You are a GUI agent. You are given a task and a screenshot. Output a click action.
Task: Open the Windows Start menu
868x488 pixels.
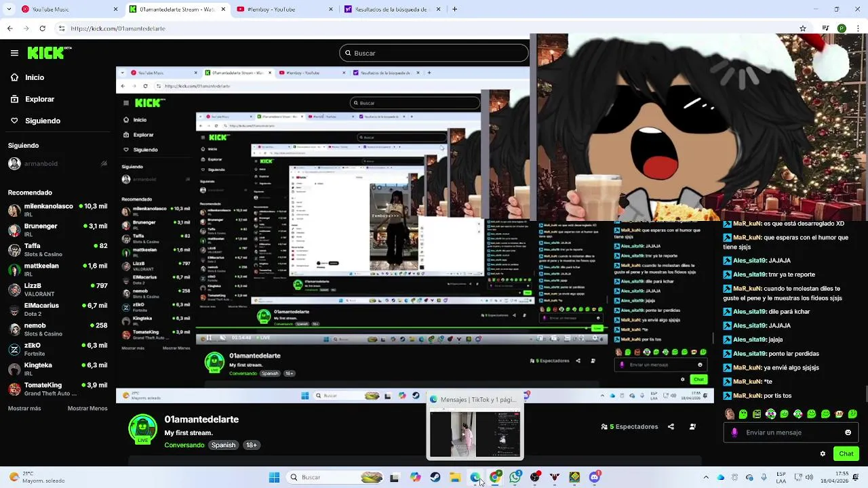(x=274, y=477)
